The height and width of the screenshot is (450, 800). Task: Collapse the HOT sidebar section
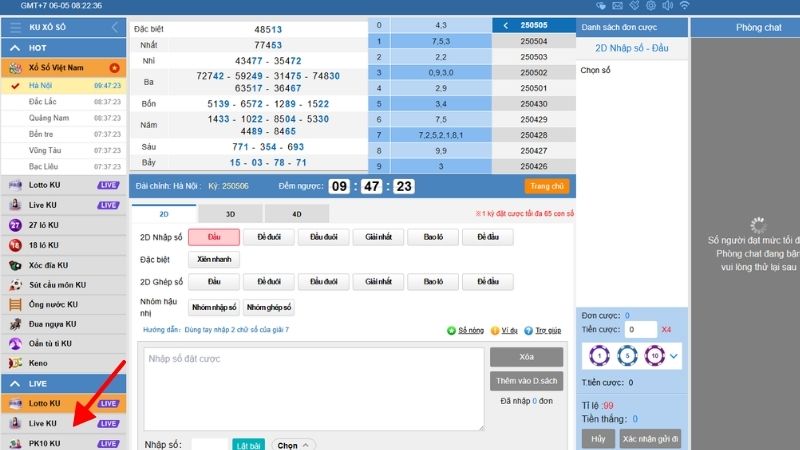coord(17,48)
